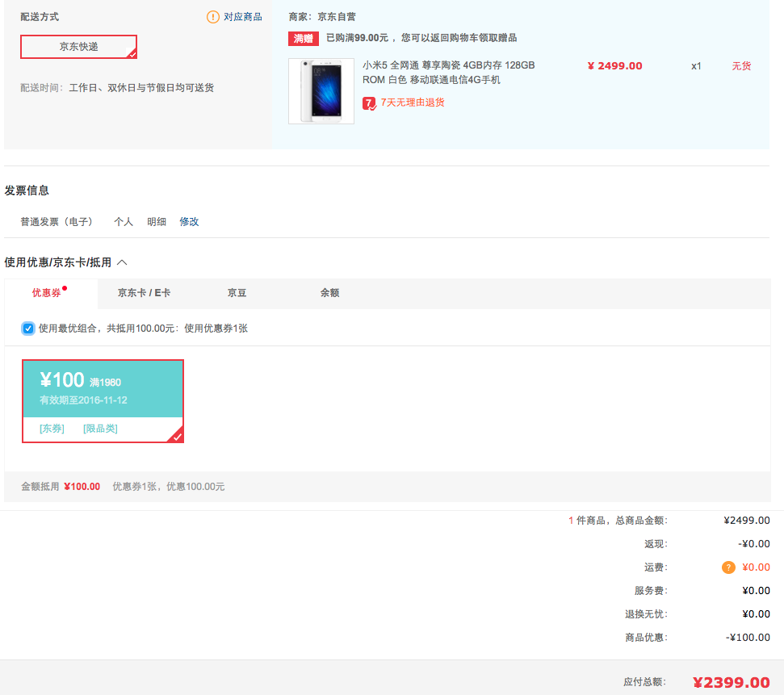
Task: Select the ¥100 满1980 coupon card
Action: 103,401
